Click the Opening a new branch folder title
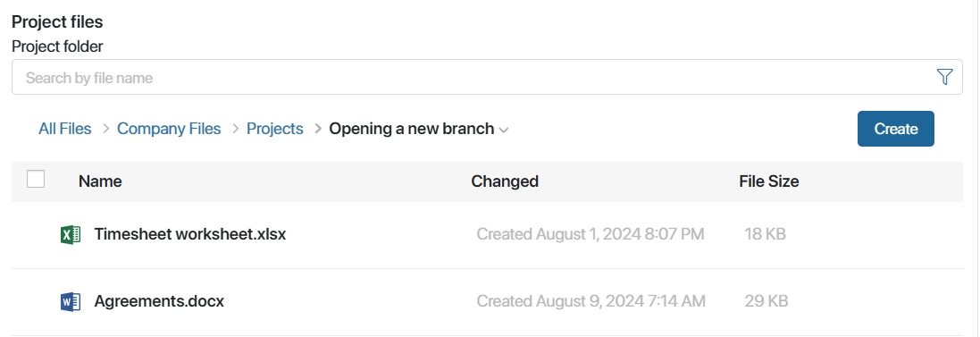 click(x=411, y=129)
